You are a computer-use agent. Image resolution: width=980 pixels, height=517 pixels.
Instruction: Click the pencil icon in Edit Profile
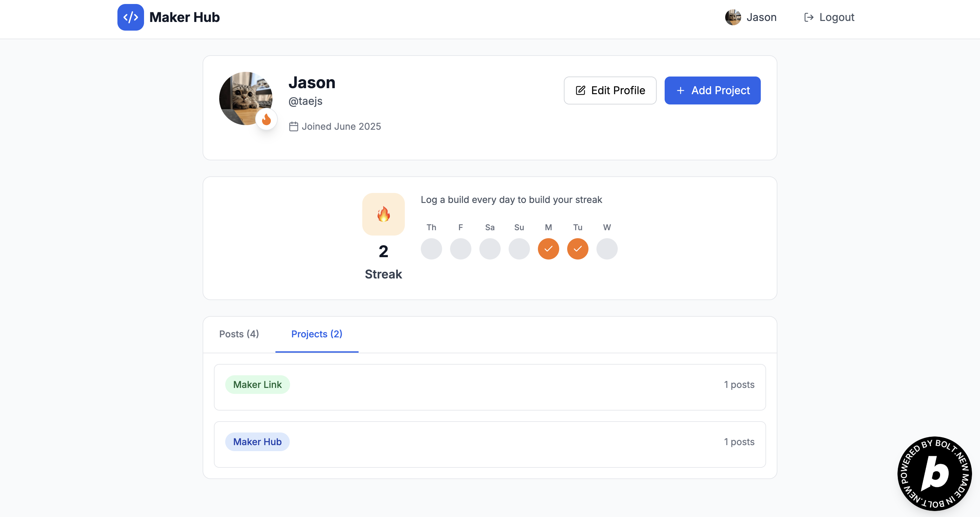pos(580,90)
